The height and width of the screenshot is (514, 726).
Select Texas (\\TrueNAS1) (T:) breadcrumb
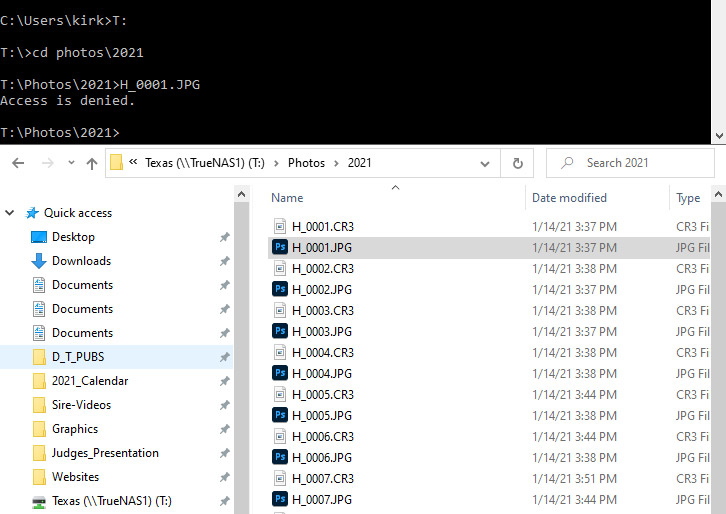(x=205, y=163)
